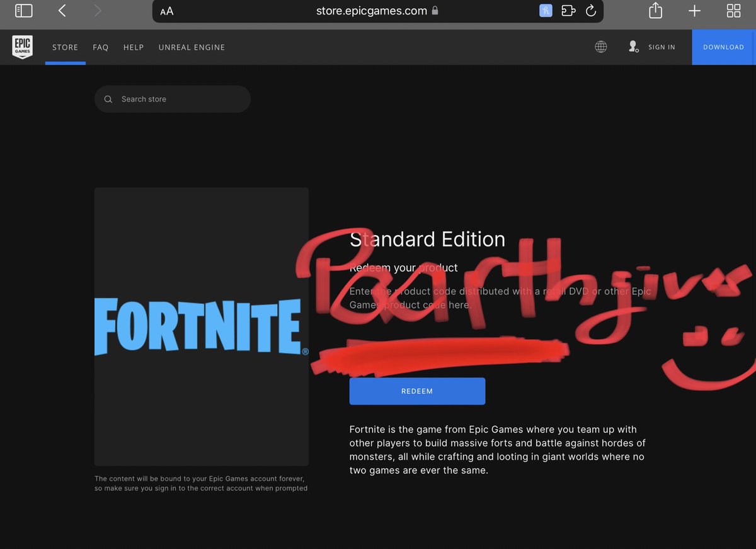The width and height of the screenshot is (756, 549).
Task: Click the Fortnite cover art image
Action: point(202,327)
